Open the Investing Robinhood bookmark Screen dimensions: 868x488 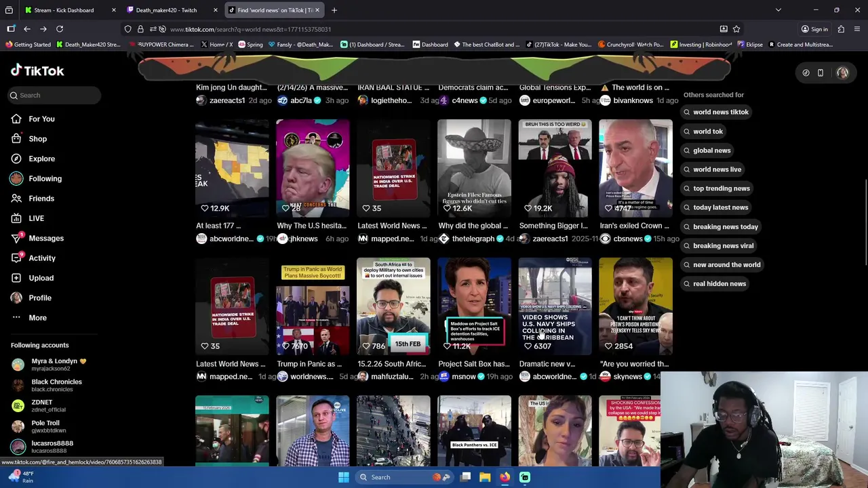click(x=701, y=45)
